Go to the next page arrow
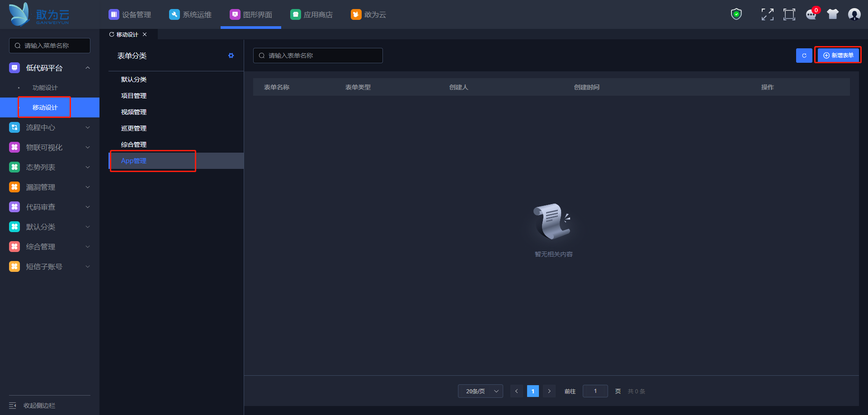Viewport: 868px width, 415px height. [549, 391]
